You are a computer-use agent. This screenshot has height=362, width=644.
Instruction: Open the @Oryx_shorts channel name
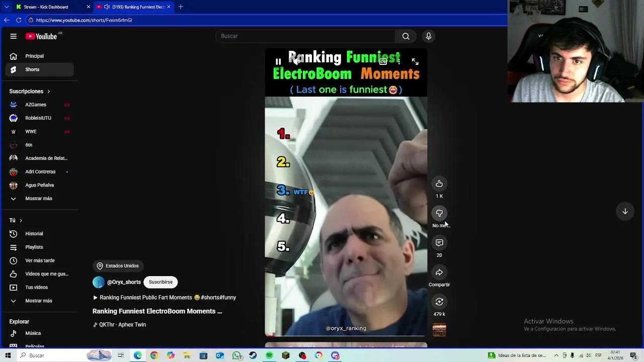[x=124, y=282]
